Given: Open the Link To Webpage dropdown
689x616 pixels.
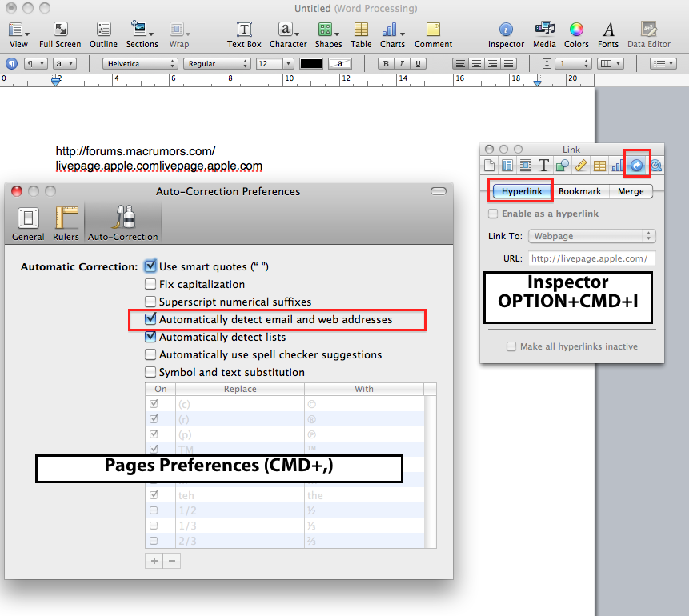Looking at the screenshot, I should point(592,236).
